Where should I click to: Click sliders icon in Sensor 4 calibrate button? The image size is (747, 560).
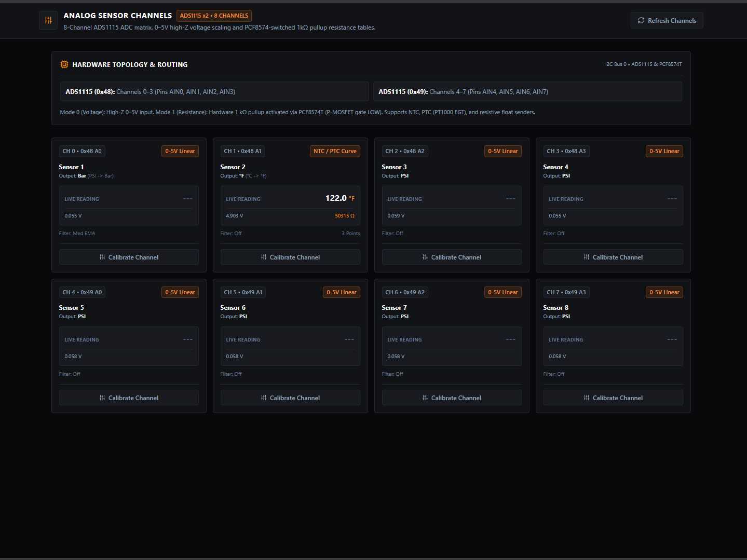point(587,257)
